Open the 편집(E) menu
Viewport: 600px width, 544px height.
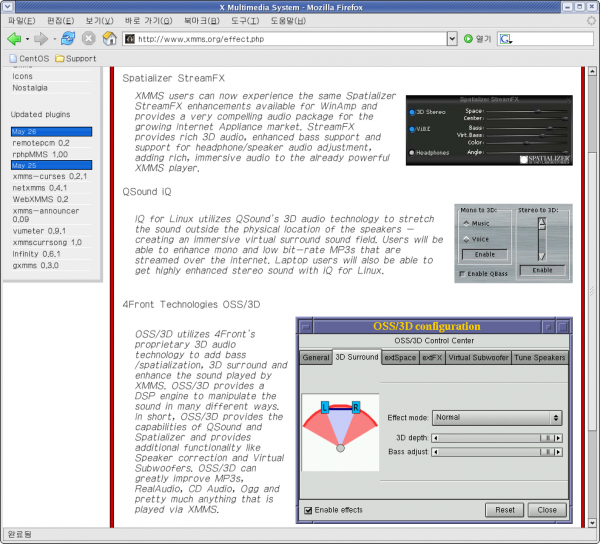tap(60, 21)
